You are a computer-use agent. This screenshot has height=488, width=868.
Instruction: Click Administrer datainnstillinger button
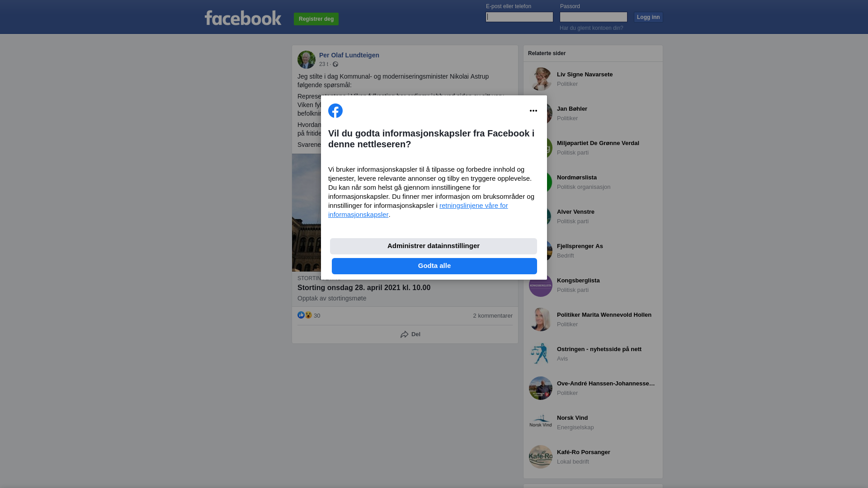(433, 246)
